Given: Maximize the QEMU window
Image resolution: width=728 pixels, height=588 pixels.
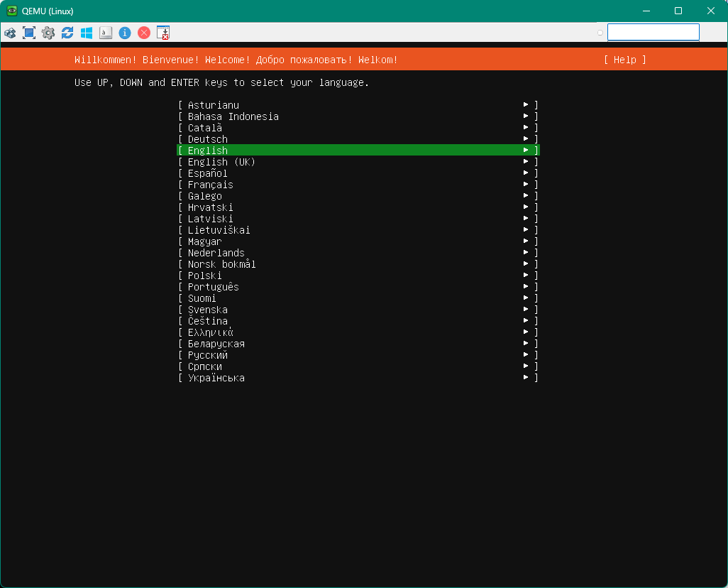Looking at the screenshot, I should coord(678,11).
